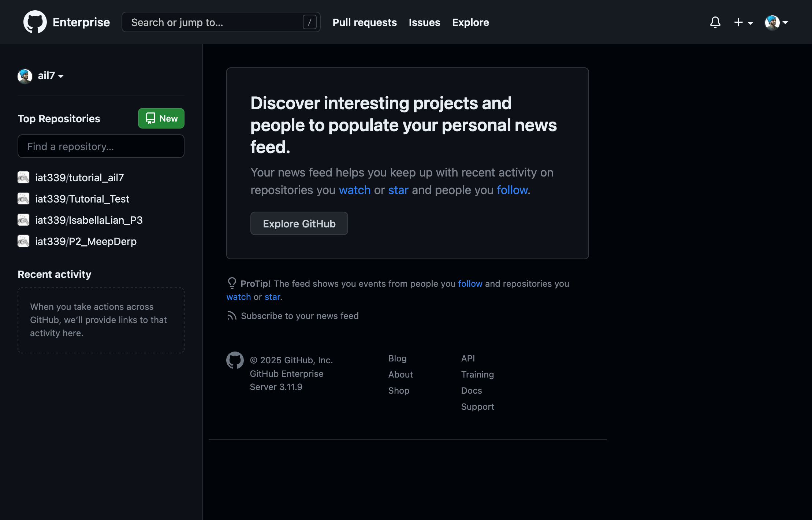Click your profile avatar in the top-right
The height and width of the screenshot is (520, 812).
[x=772, y=22]
